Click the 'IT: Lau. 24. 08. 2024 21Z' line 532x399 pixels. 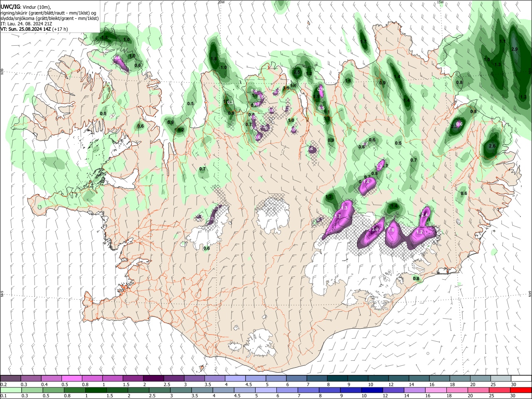26,24
